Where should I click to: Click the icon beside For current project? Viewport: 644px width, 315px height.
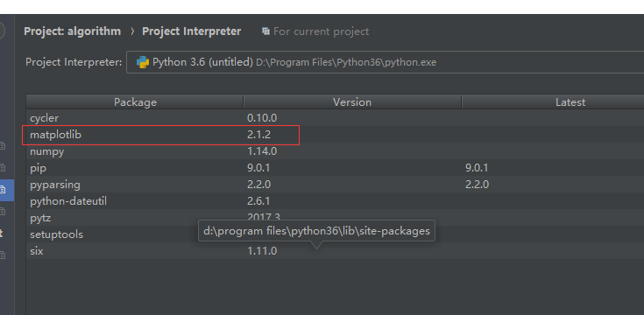[265, 31]
